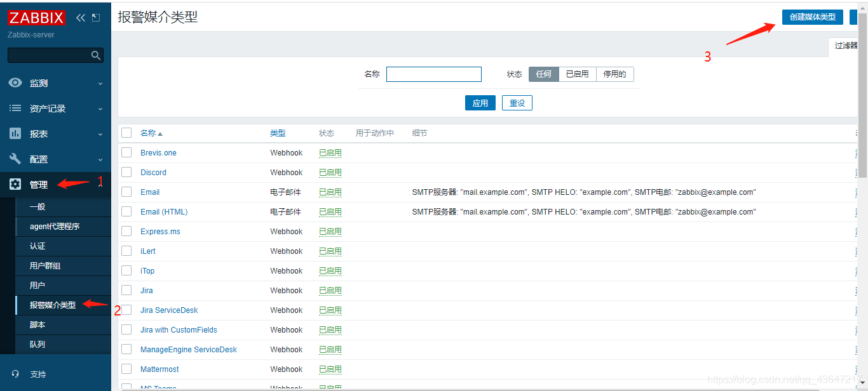Click the 应用 filter button
868x391 pixels.
tap(480, 103)
